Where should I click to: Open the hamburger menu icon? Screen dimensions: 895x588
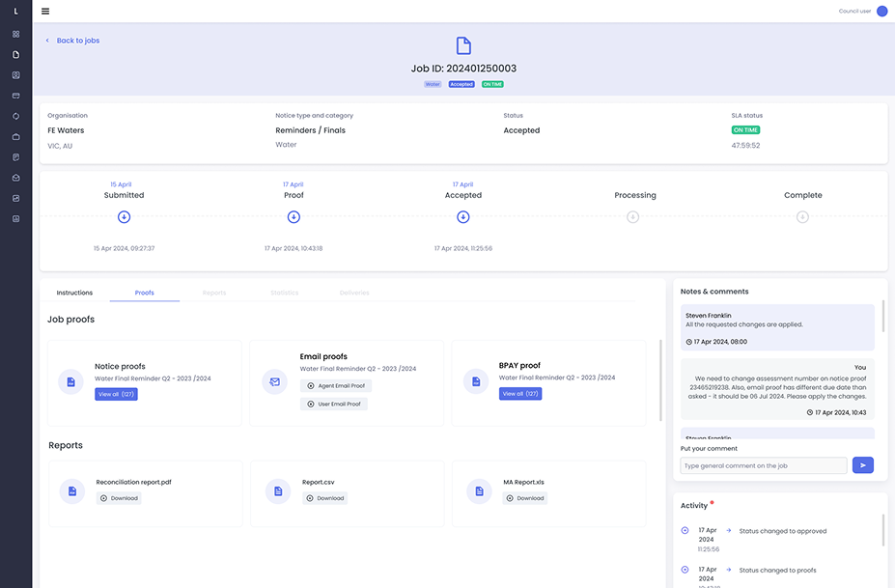[45, 11]
